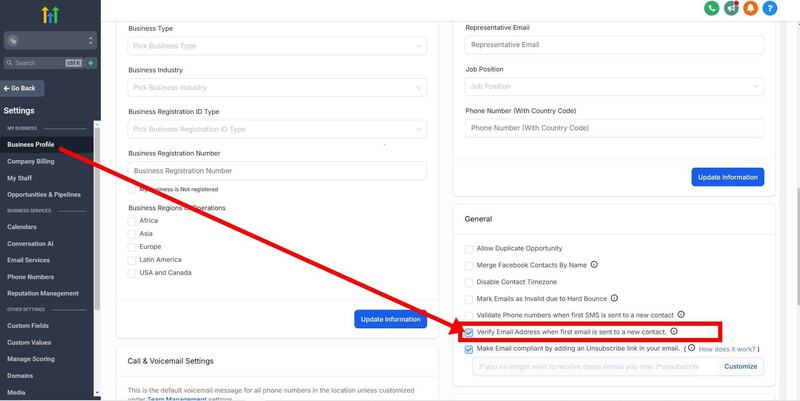
Task: Check the USA and Canada region checkbox
Action: (132, 273)
